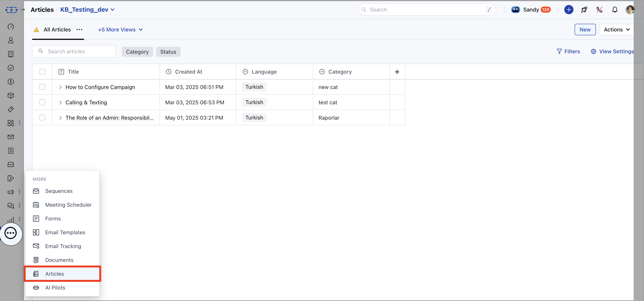Click the phone call icon in header

pyautogui.click(x=599, y=10)
